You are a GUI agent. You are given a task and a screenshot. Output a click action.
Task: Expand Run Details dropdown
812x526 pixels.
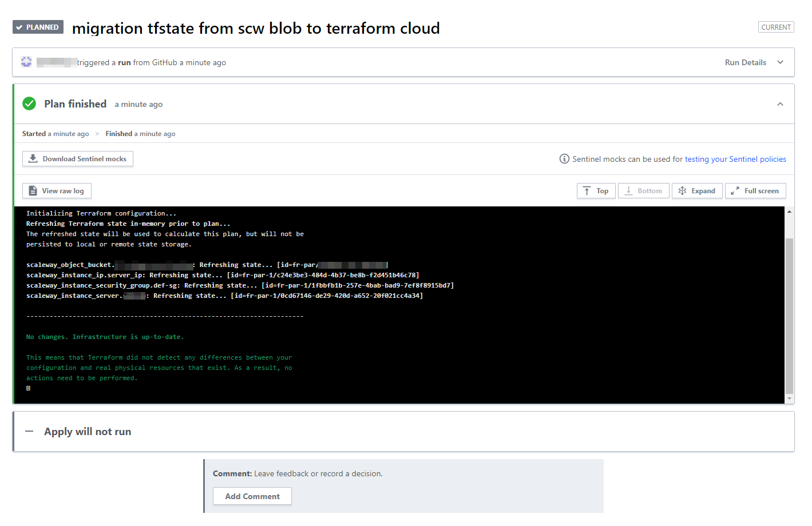[x=754, y=62]
